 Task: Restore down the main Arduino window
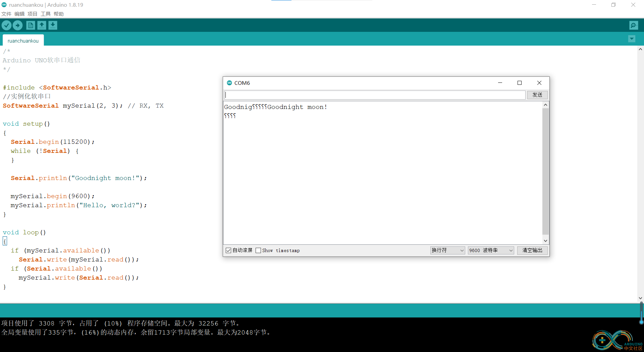[613, 5]
